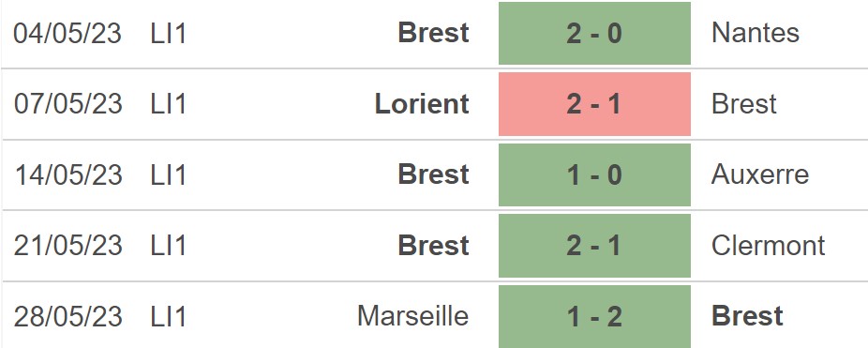Select the Nantes team name
The image size is (868, 348).
point(756,33)
